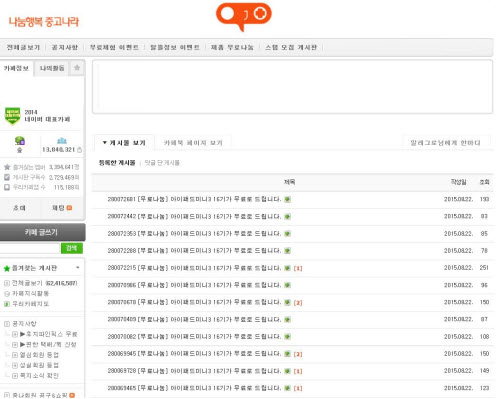This screenshot has width=500, height=399.
Task: Open the 우리카페지도 sidebar link
Action: click(30, 304)
